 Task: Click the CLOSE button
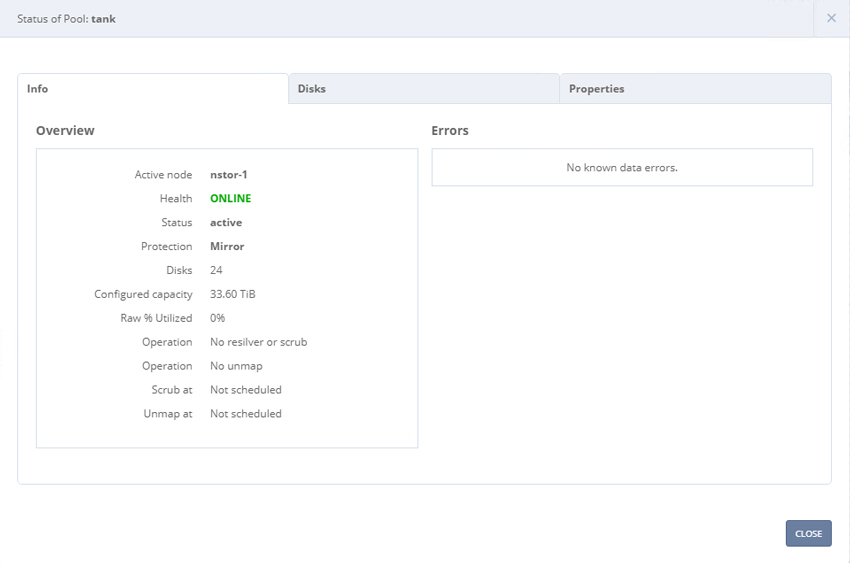pos(808,533)
